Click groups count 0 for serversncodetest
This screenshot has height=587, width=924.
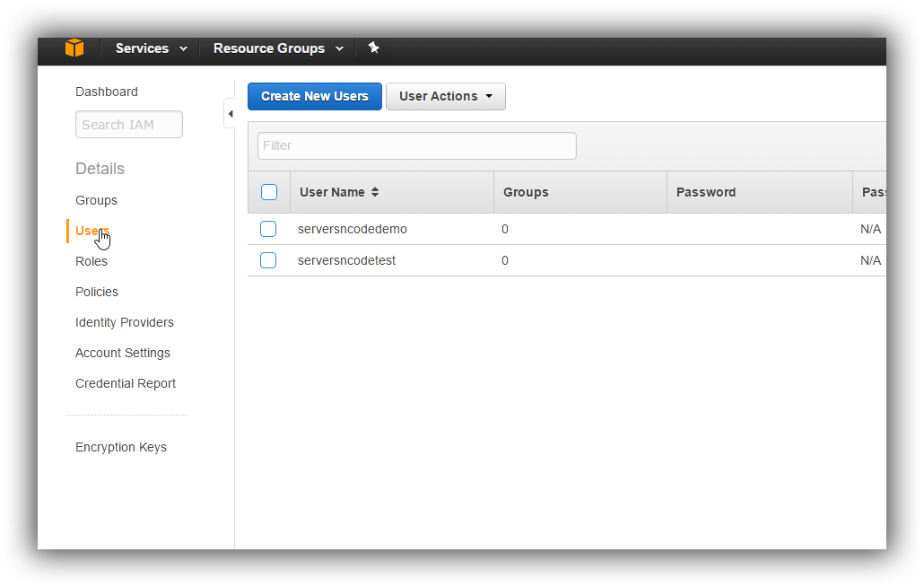click(505, 260)
